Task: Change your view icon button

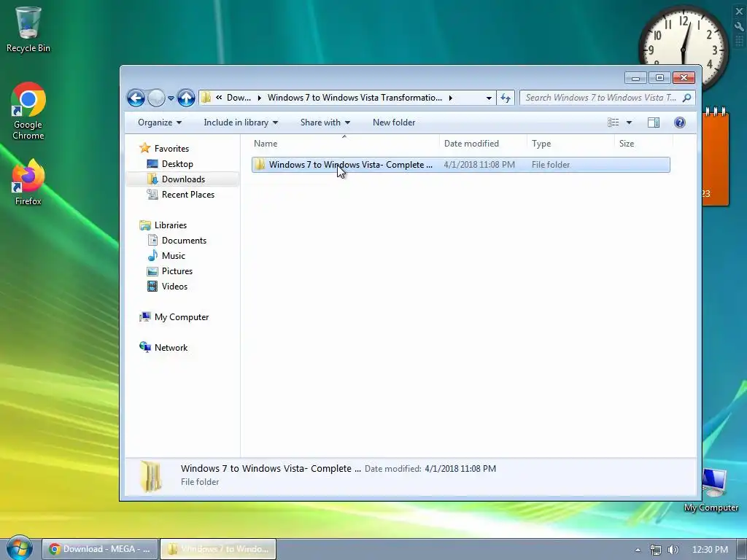Action: coord(613,122)
